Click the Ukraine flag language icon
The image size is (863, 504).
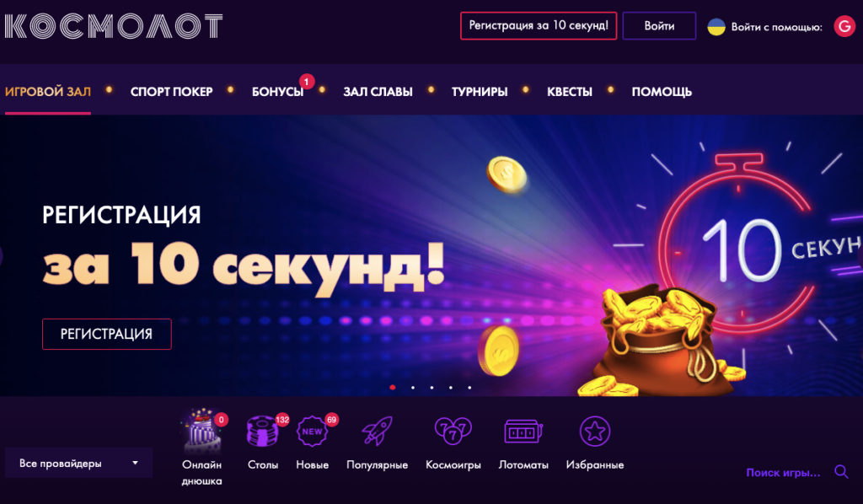pos(716,26)
